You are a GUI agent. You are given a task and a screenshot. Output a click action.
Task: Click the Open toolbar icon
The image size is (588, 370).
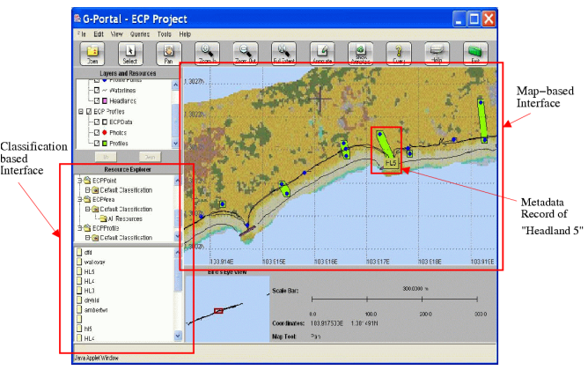pyautogui.click(x=91, y=54)
